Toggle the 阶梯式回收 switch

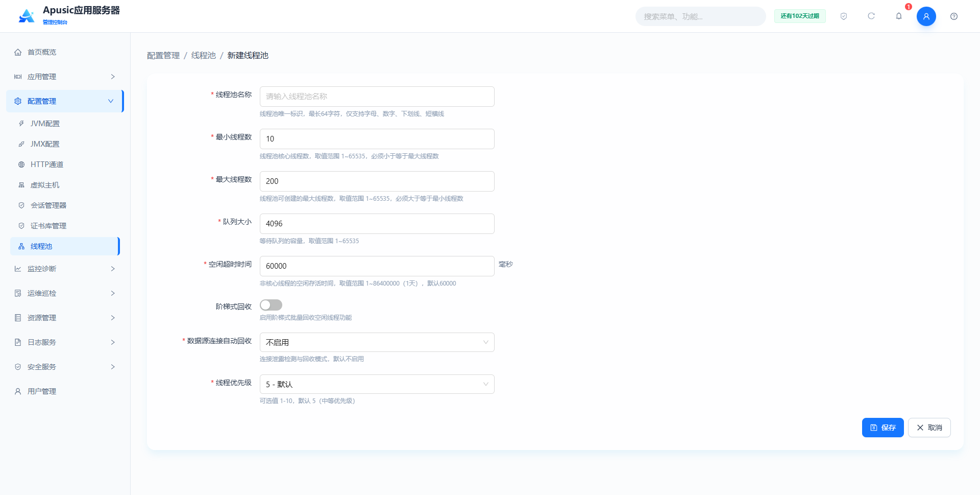point(271,305)
